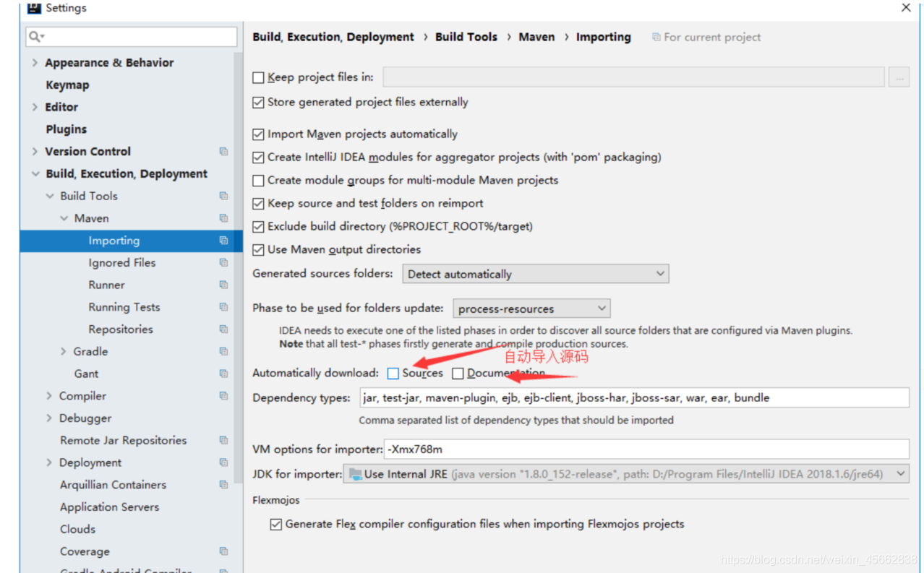Image resolution: width=924 pixels, height=573 pixels.
Task: Click the project-scope icon beside Version Control
Action: 223,152
